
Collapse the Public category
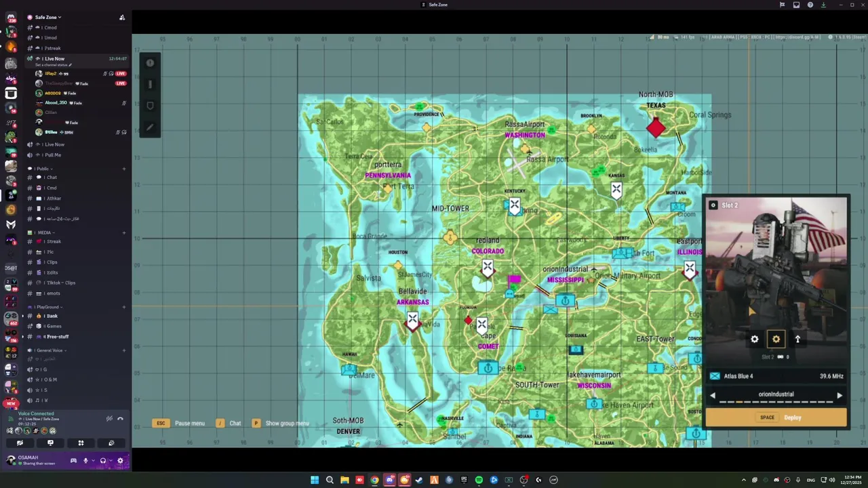tap(41, 169)
